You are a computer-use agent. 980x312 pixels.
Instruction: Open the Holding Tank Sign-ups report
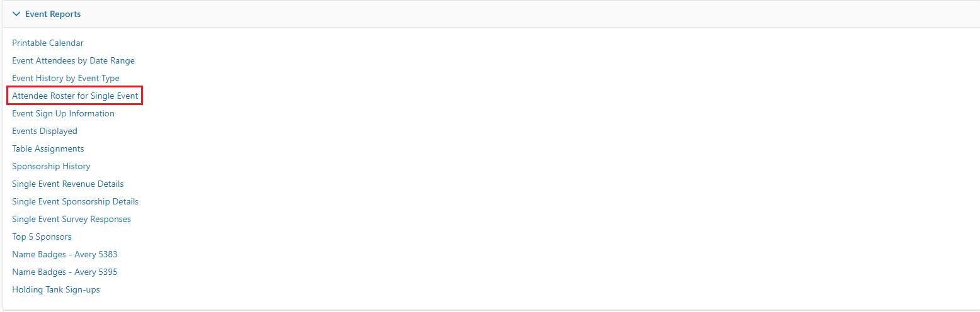[x=56, y=289]
